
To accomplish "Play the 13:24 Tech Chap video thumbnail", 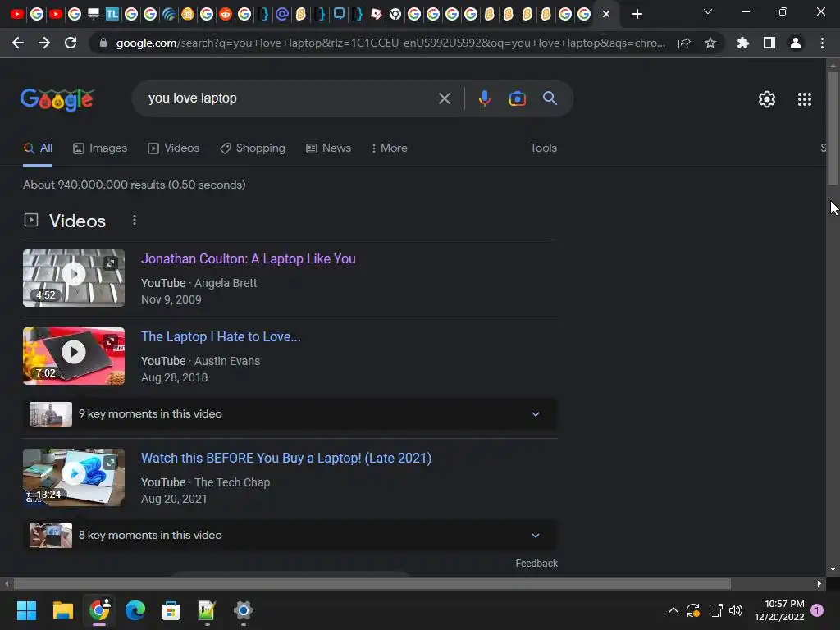I will click(x=74, y=477).
